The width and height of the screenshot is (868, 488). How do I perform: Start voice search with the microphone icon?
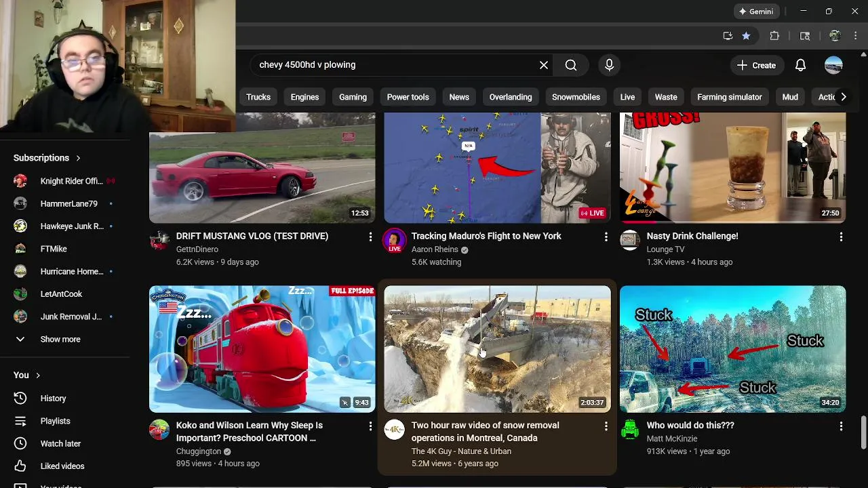609,65
